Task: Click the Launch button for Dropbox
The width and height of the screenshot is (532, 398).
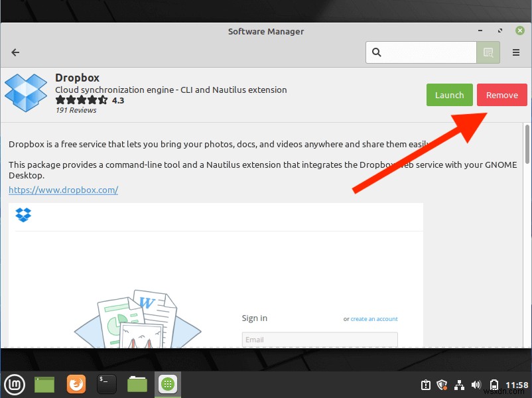Action: pos(449,95)
